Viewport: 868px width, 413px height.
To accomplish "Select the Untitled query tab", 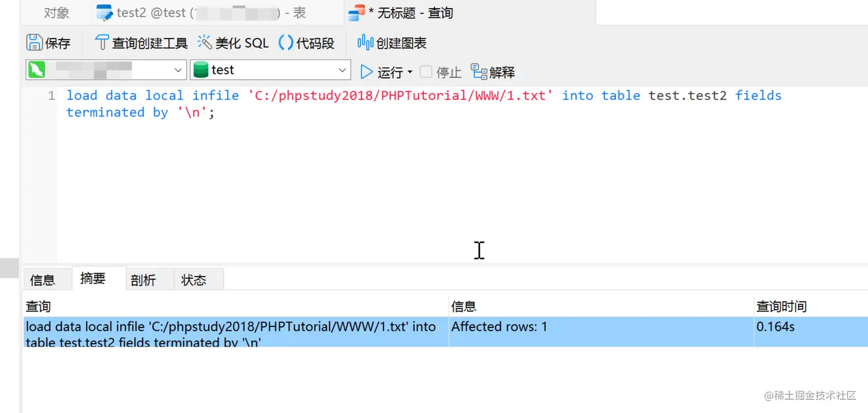I will point(469,13).
